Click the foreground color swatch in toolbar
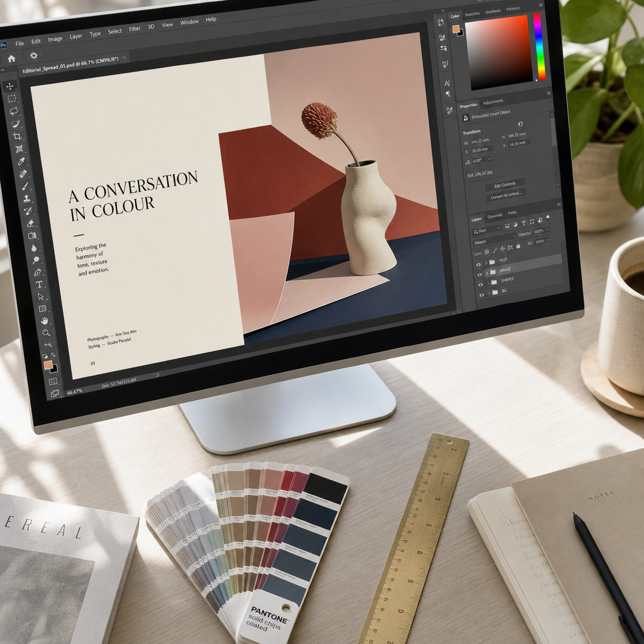This screenshot has height=644, width=644. [48, 365]
